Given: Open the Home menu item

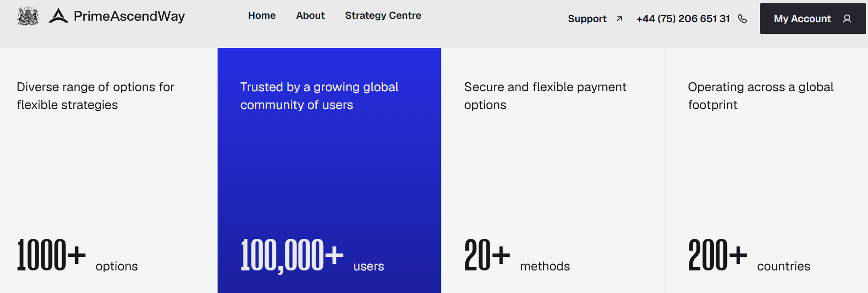Looking at the screenshot, I should pos(262,16).
